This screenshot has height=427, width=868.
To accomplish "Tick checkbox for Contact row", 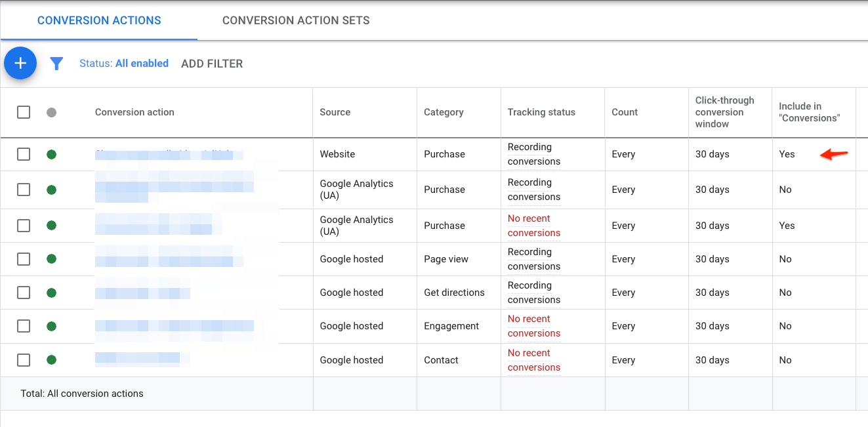I will point(24,360).
